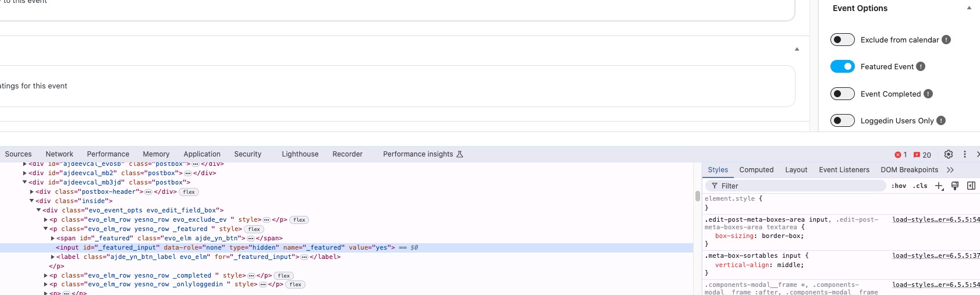
Task: Click element.style rule block
Action: click(841, 203)
